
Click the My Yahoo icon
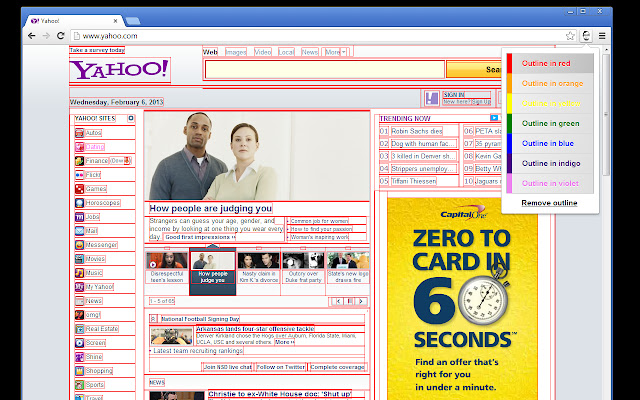pos(79,287)
